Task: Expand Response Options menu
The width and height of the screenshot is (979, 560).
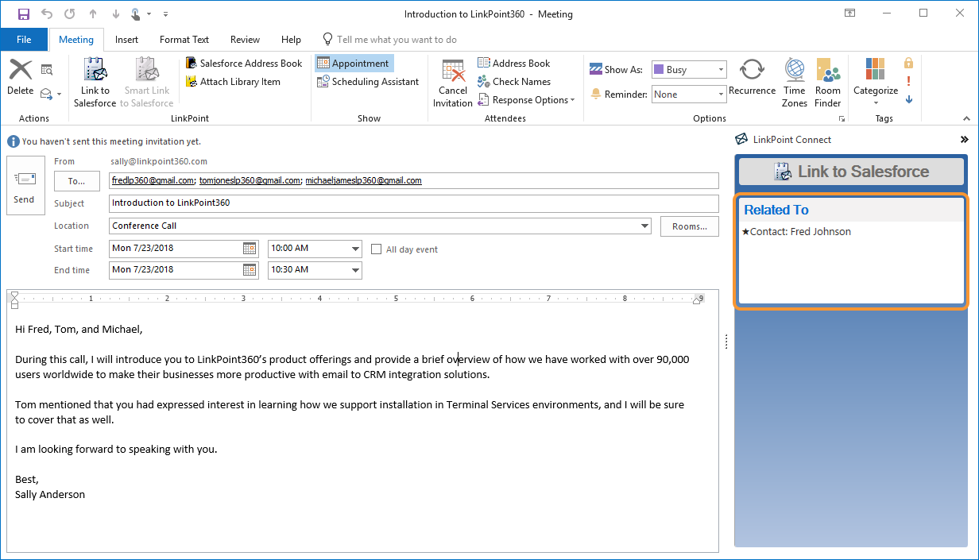Action: (x=526, y=100)
